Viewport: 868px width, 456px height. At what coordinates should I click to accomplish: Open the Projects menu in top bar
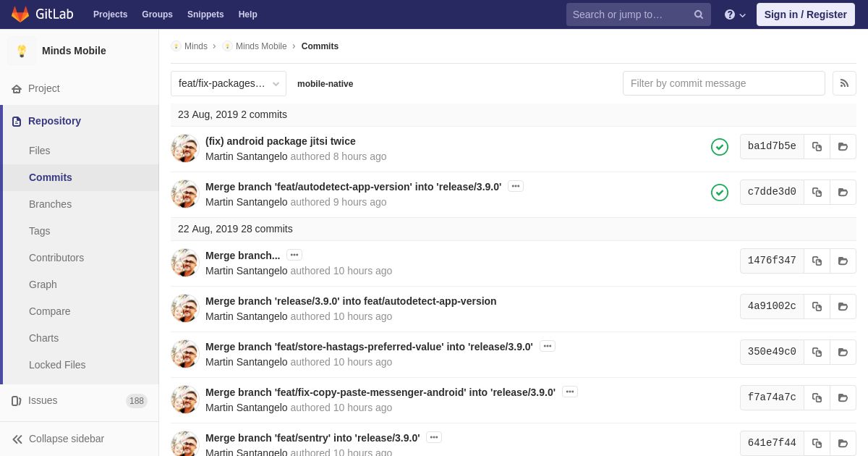pyautogui.click(x=110, y=14)
